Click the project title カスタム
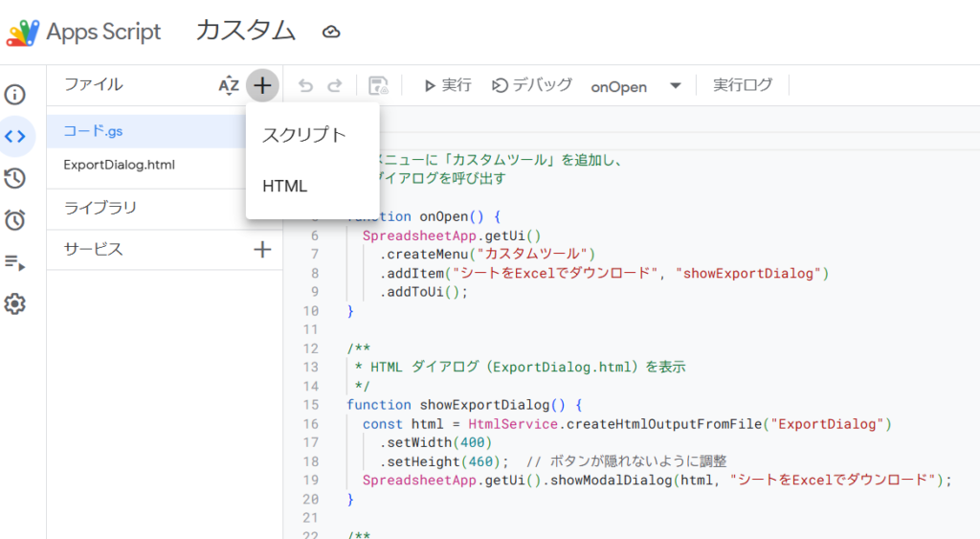 click(x=246, y=31)
